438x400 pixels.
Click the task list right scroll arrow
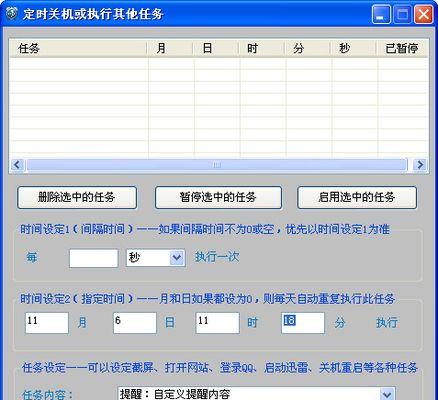(x=420, y=165)
